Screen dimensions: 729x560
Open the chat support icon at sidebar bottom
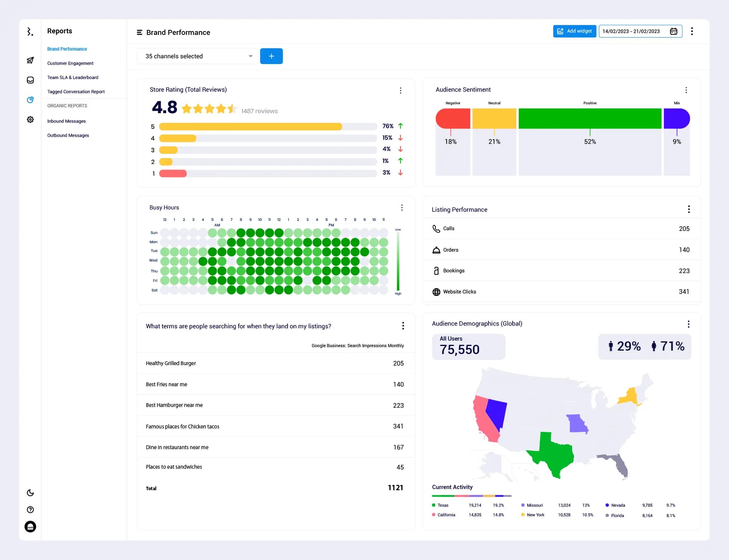coord(30,527)
